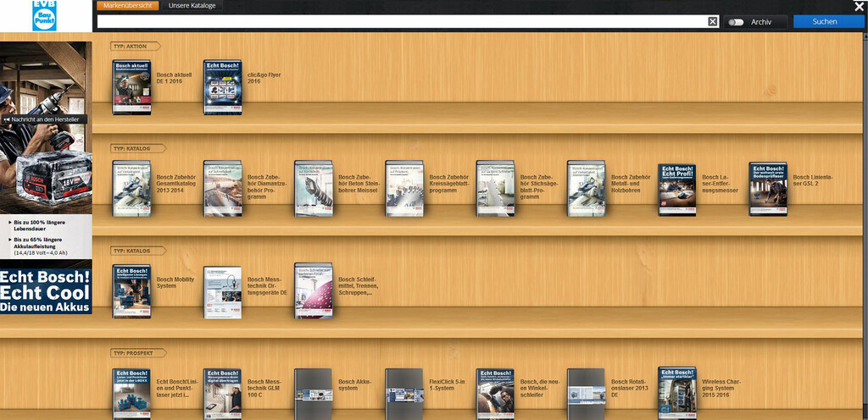Screen dimensions: 868x420
Task: Focus the catalog search input field
Action: (403, 21)
